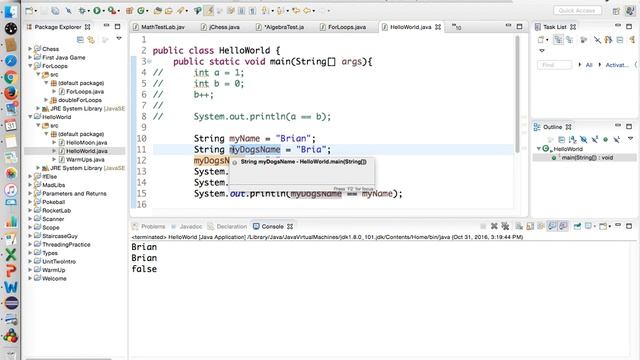Screen dimensions: 640x360
Task: Go to the next annotation
Action: pyautogui.click(x=265, y=11)
